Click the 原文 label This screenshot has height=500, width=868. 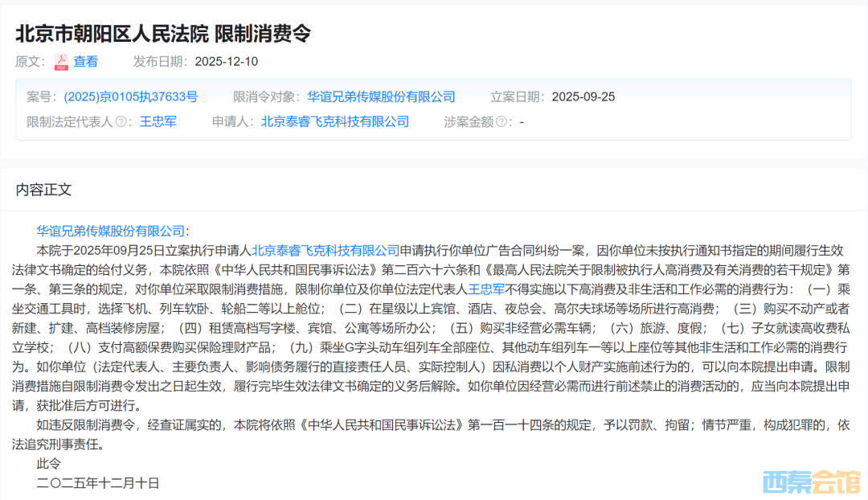[31, 61]
